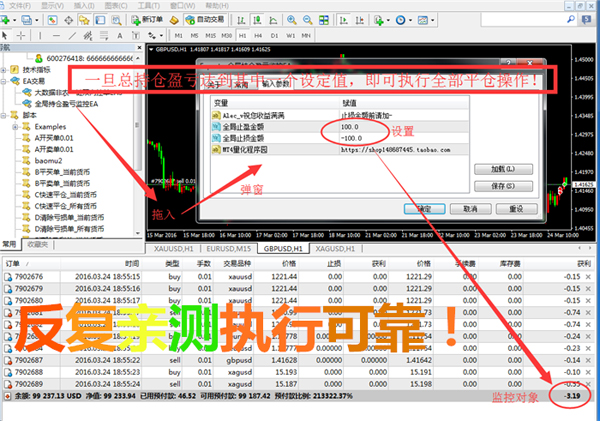This screenshot has height=421, width=600.
Task: Open the Strategy Tester magnifier icon
Action: tap(116, 20)
